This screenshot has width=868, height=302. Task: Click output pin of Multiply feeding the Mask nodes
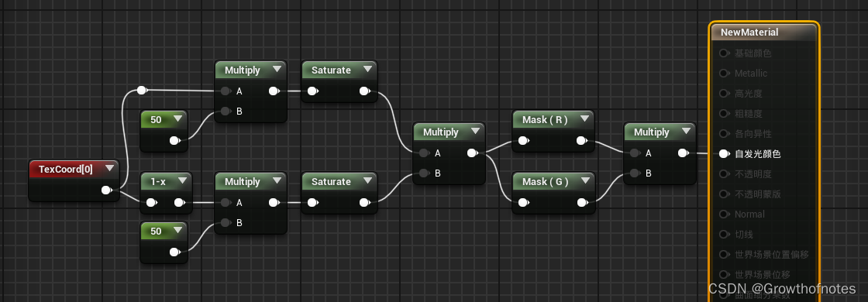473,153
